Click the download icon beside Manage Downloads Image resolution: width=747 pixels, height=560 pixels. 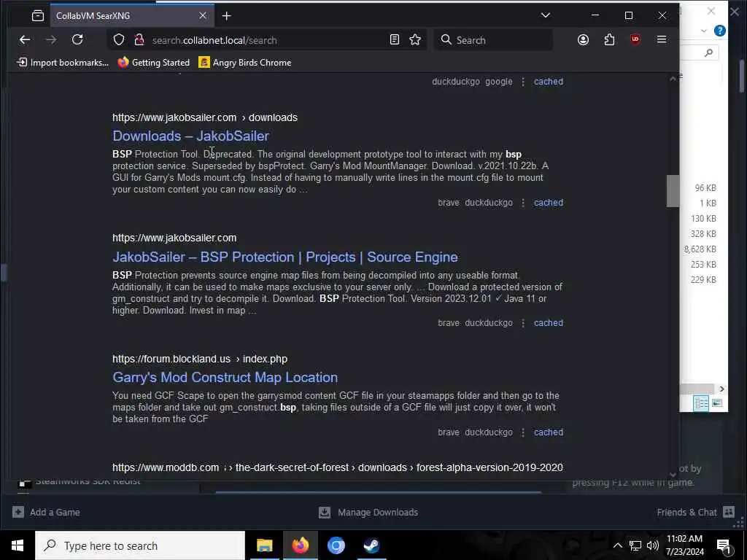[x=325, y=513]
